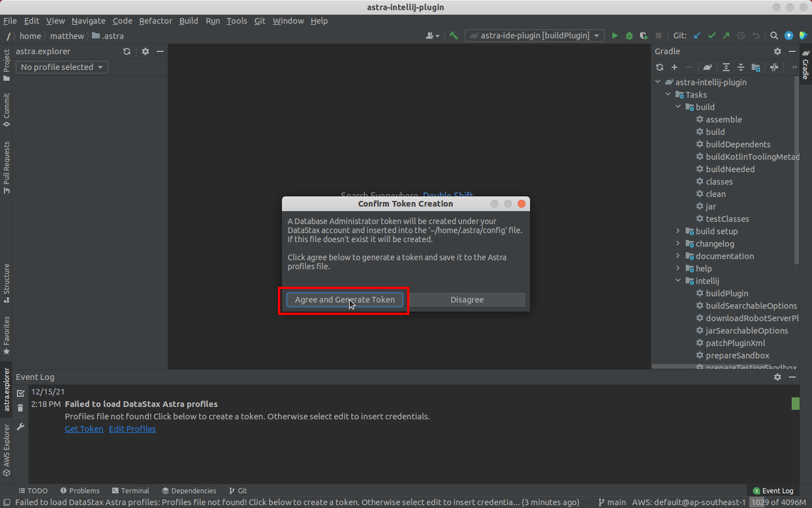The image size is (812, 508).
Task: Click Git Update Project arrow
Action: (x=697, y=36)
